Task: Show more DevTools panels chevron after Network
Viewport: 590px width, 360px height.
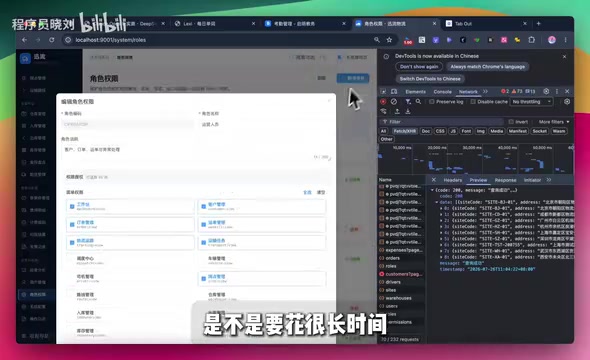Action: (485, 91)
